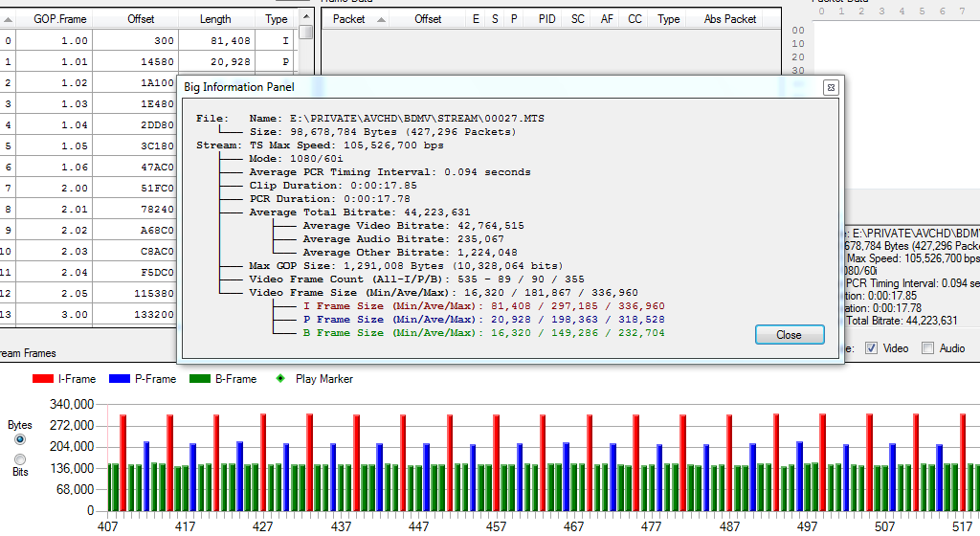
Task: Click the red I-Frame legend swatch
Action: pos(42,379)
